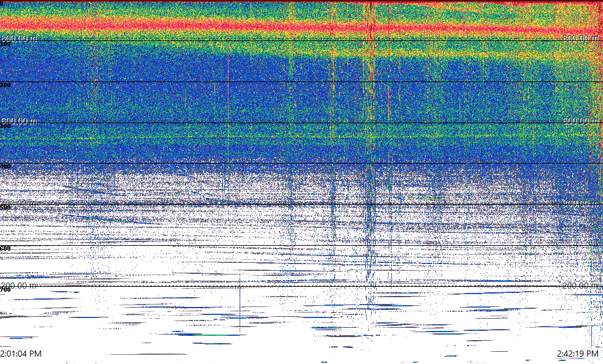Select the 500 depth scale label
603x364 pixels.
(x=6, y=208)
